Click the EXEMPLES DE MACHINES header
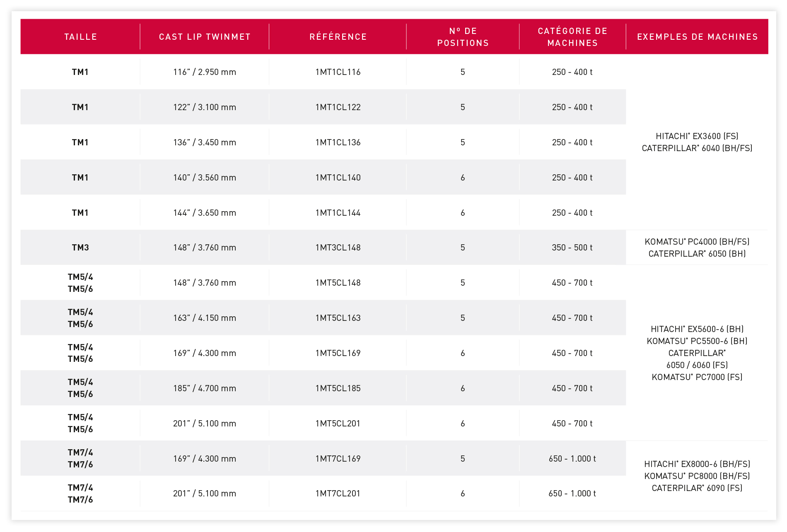 (x=697, y=37)
